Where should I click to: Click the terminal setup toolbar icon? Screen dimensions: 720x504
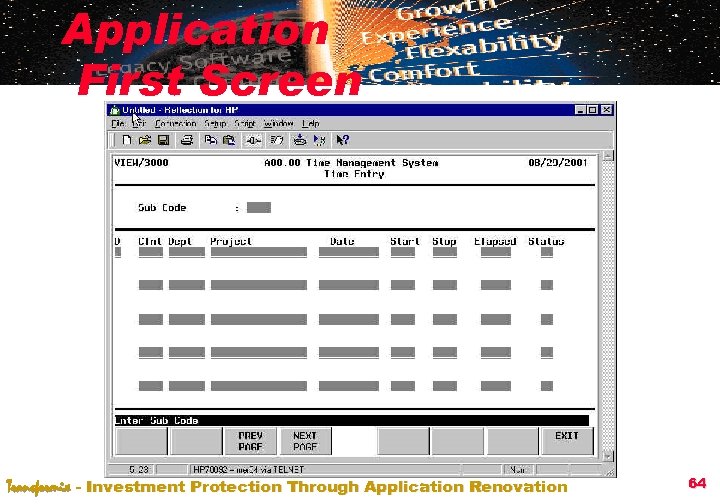(x=276, y=140)
